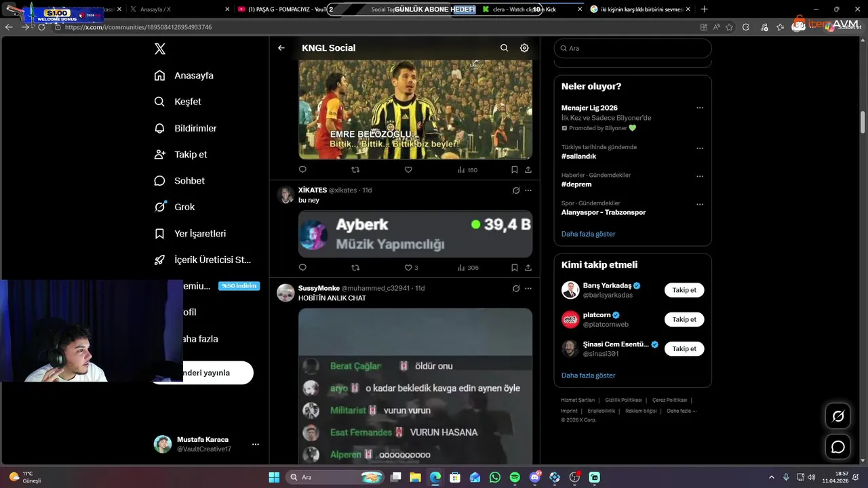This screenshot has width=868, height=488.
Task: Open Alanyaspor - Trabzonspor trend
Action: [604, 212]
